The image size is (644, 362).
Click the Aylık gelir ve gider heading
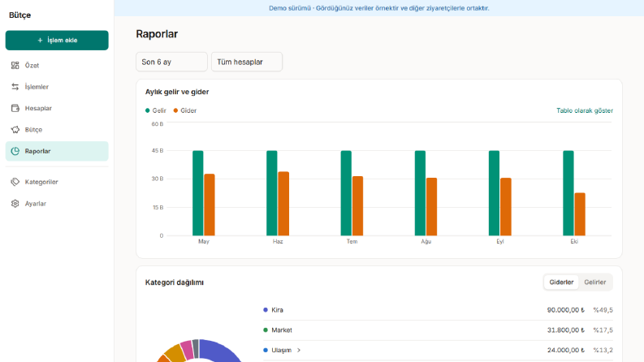tap(177, 92)
